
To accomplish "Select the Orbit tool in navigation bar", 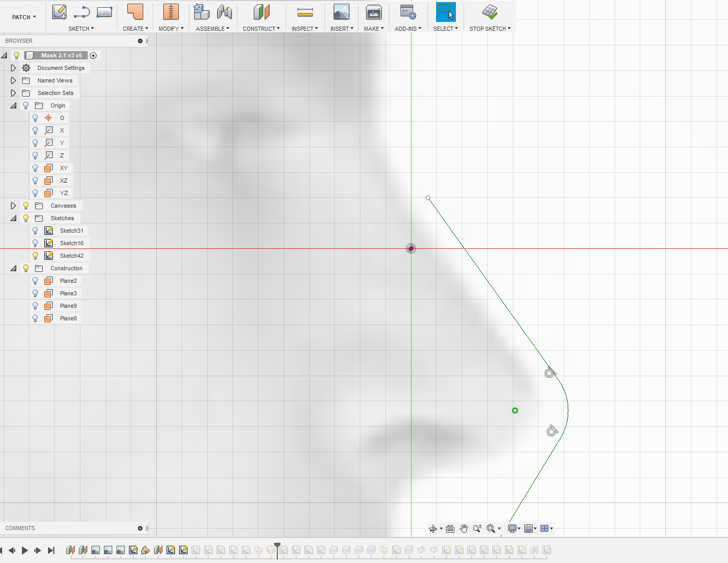I will point(433,529).
